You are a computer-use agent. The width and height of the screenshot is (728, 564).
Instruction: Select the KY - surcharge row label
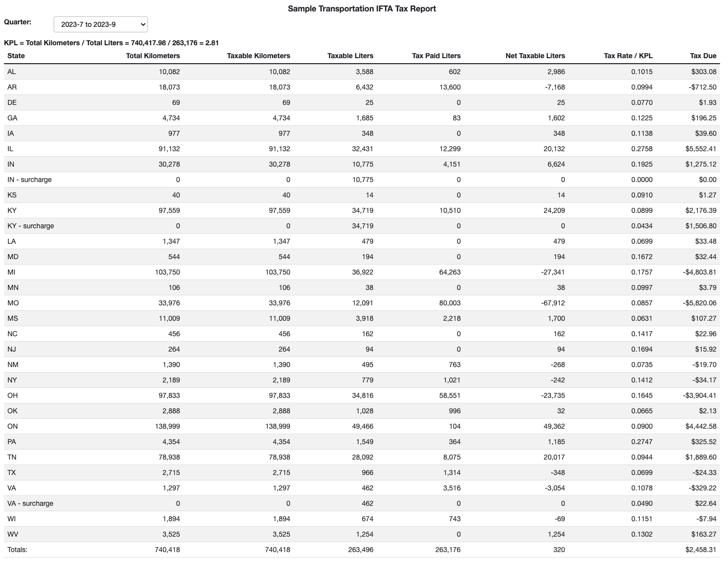point(30,226)
